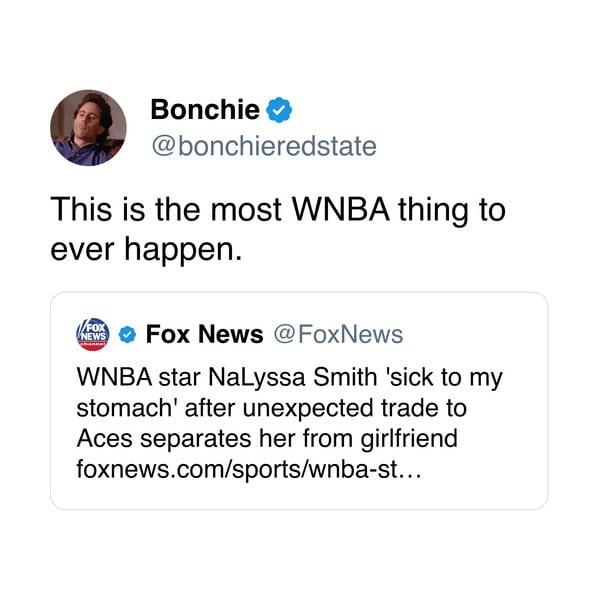This screenshot has height=599, width=599.
Task: Click Bonchie's blue verified badge
Action: click(279, 110)
